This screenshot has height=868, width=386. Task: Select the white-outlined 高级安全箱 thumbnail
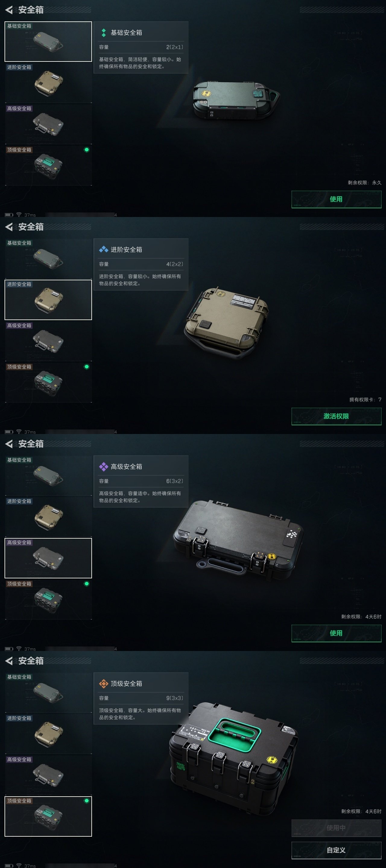pos(48,558)
